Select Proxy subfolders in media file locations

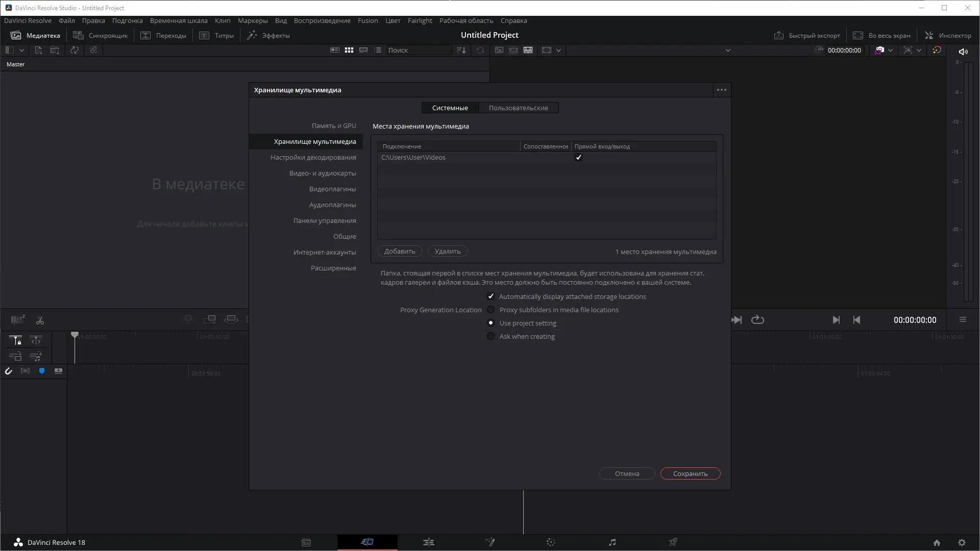click(491, 310)
